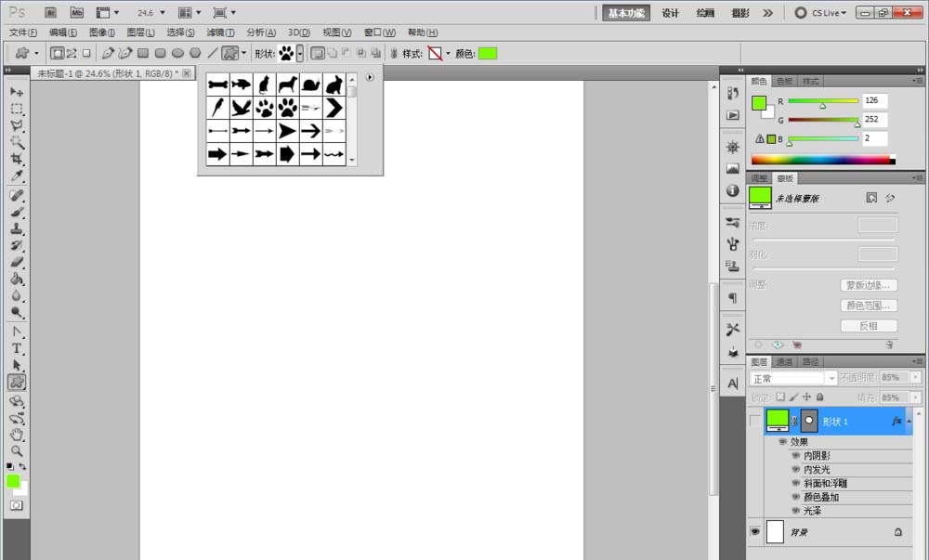This screenshot has height=560, width=929.
Task: Choose the Ellipse shape tool in options bar
Action: (x=177, y=53)
